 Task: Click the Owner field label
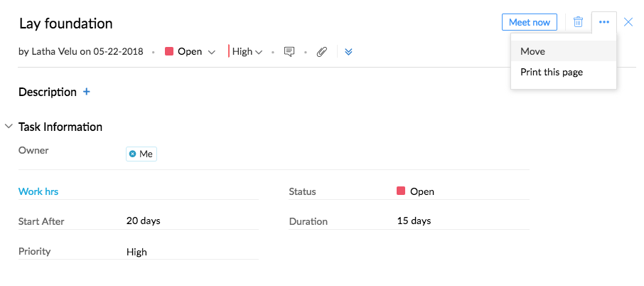[x=33, y=150]
